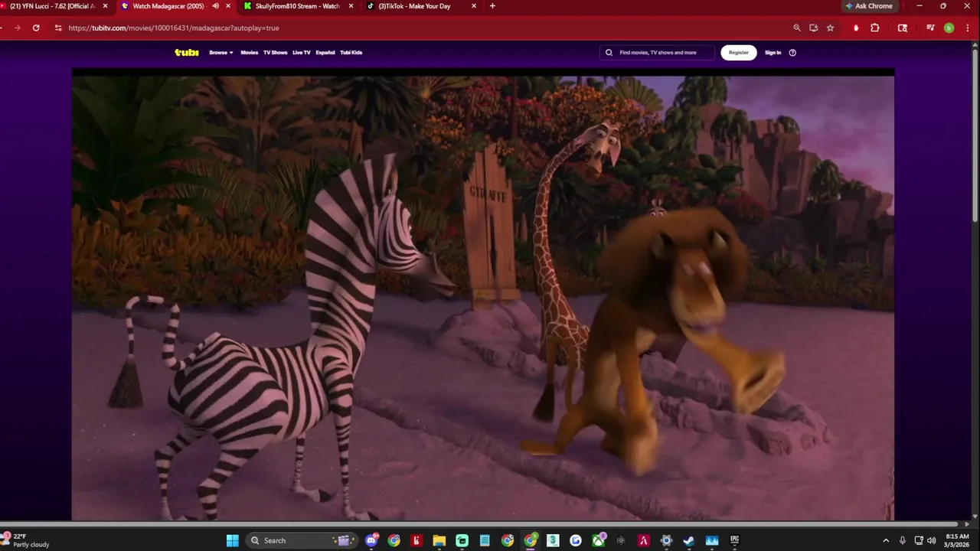Open the Movies section

(x=250, y=53)
